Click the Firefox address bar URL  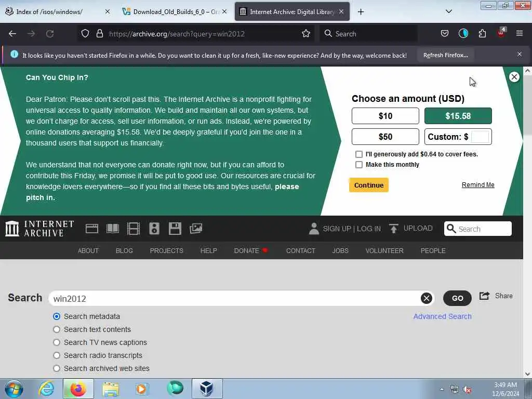tap(177, 34)
